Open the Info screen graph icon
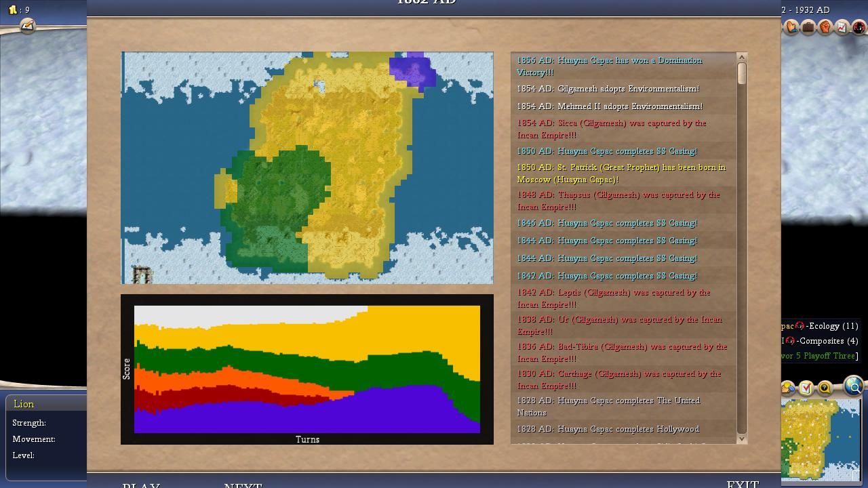Screen dimensions: 868x488 click(842, 28)
